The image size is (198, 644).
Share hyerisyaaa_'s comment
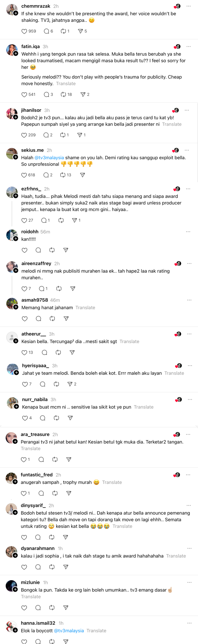pos(70,384)
